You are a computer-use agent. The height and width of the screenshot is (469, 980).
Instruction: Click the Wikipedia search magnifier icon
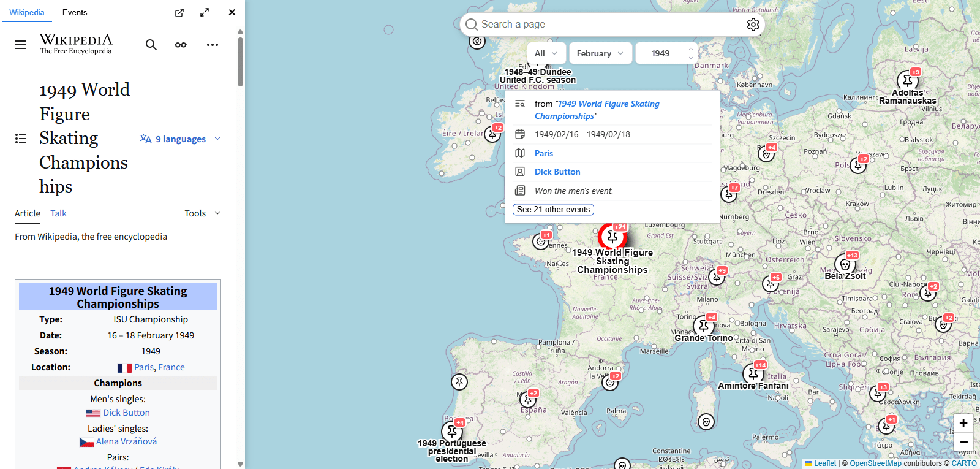[x=151, y=45]
